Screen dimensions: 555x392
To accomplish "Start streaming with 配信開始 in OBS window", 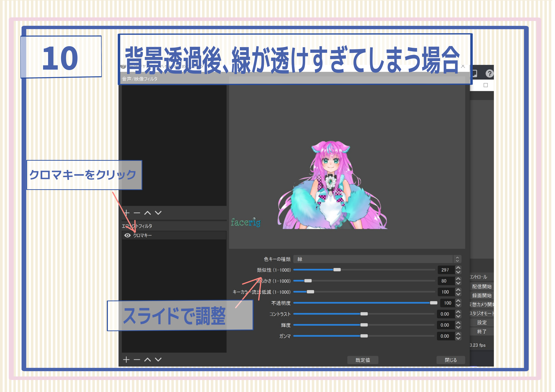I will click(x=482, y=287).
